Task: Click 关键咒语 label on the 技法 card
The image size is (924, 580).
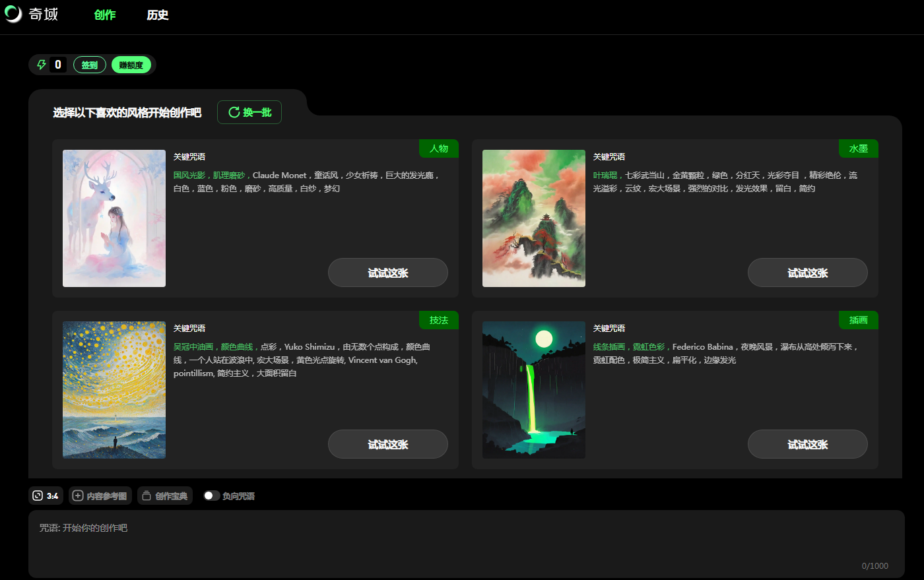Action: point(189,328)
